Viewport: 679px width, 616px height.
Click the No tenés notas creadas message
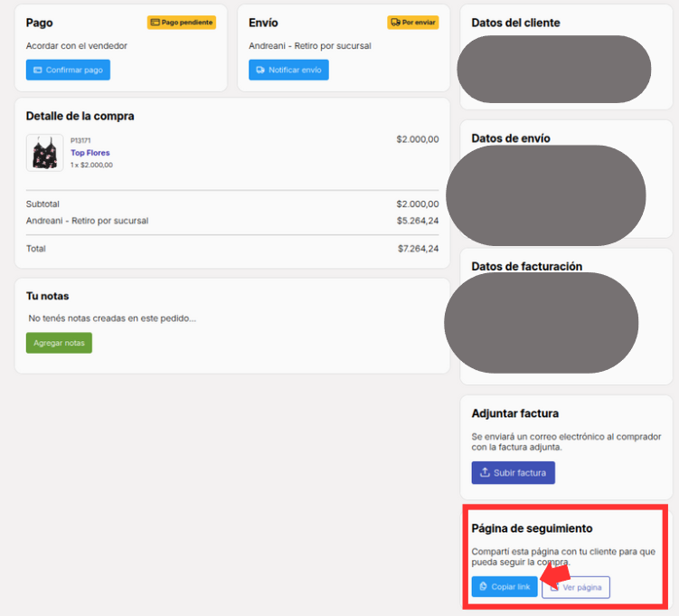[x=112, y=318]
